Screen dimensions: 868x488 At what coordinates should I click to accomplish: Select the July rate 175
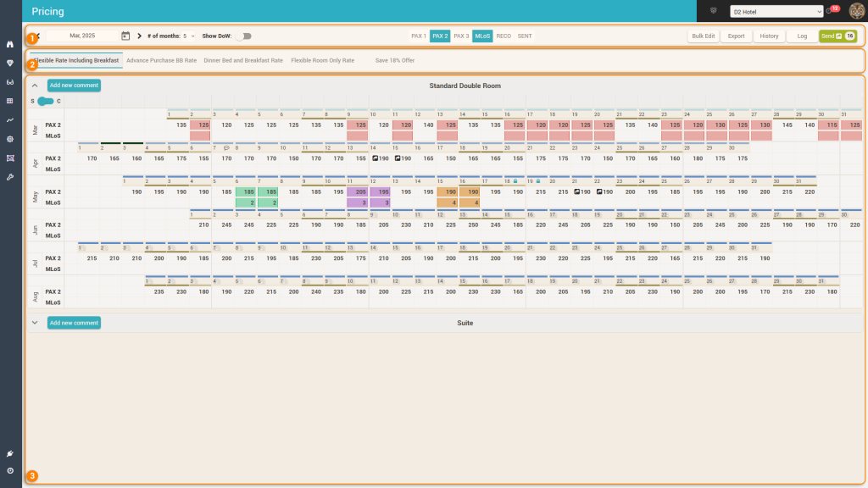(360, 258)
